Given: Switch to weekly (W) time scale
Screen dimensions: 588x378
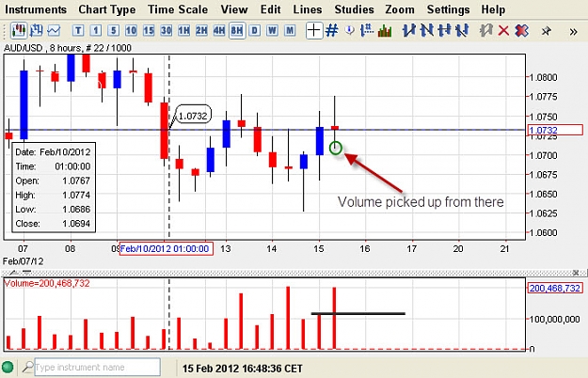Looking at the screenshot, I should pyautogui.click(x=272, y=30).
